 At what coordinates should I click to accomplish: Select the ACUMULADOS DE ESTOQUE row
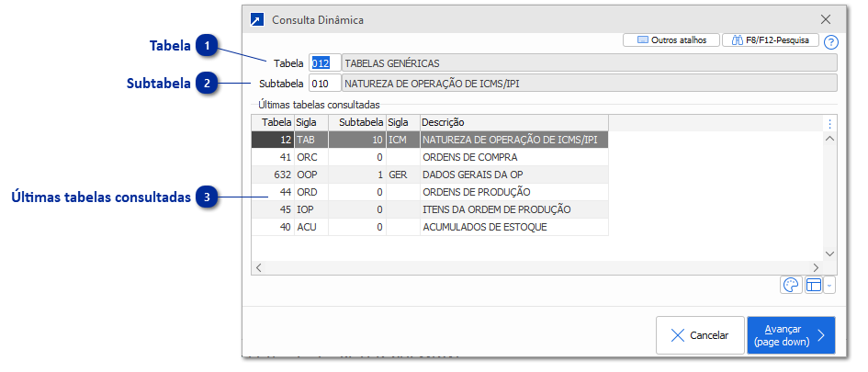tap(430, 227)
